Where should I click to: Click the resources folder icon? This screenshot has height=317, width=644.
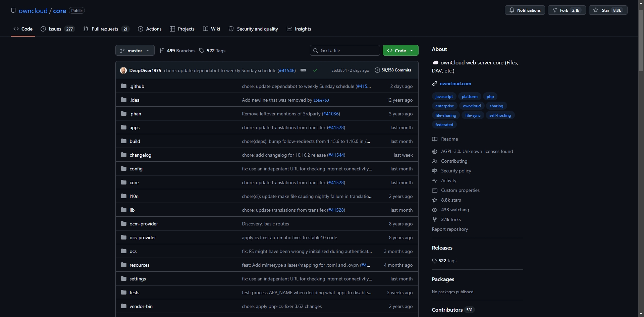point(124,265)
